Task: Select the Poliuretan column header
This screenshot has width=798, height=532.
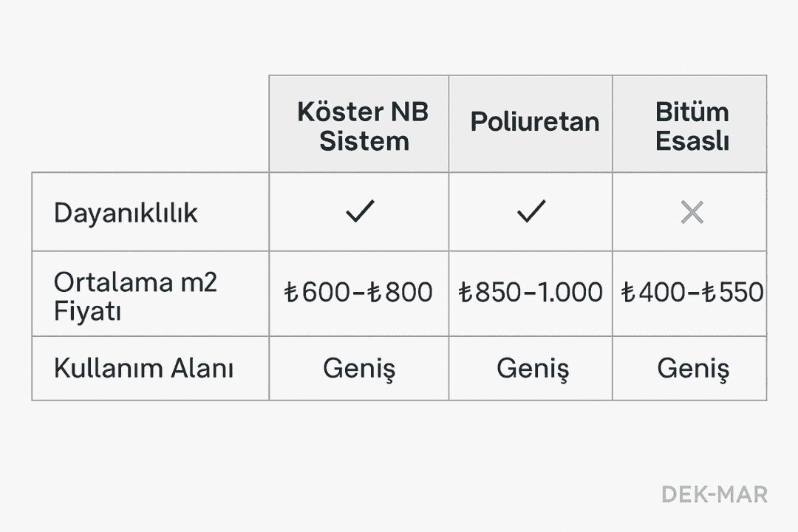Action: tap(534, 121)
